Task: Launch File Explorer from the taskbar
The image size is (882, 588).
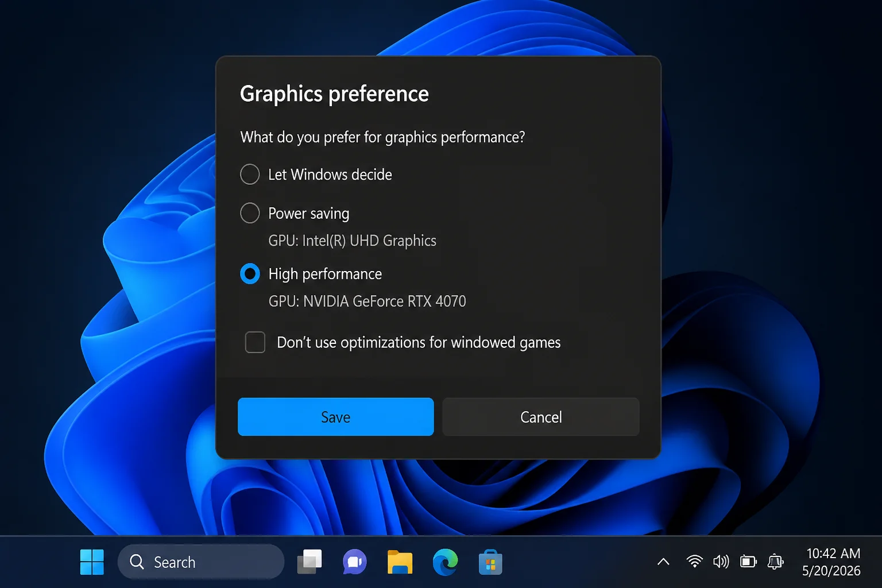Action: (400, 562)
